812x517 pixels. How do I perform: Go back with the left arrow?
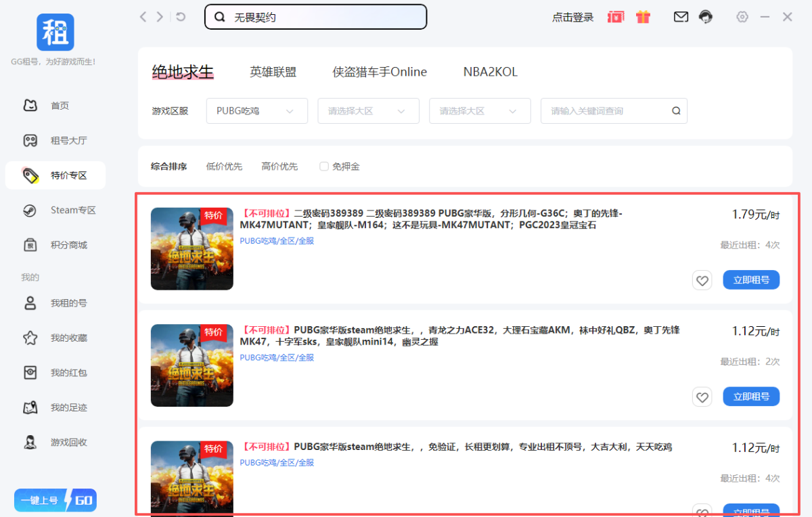click(x=143, y=17)
